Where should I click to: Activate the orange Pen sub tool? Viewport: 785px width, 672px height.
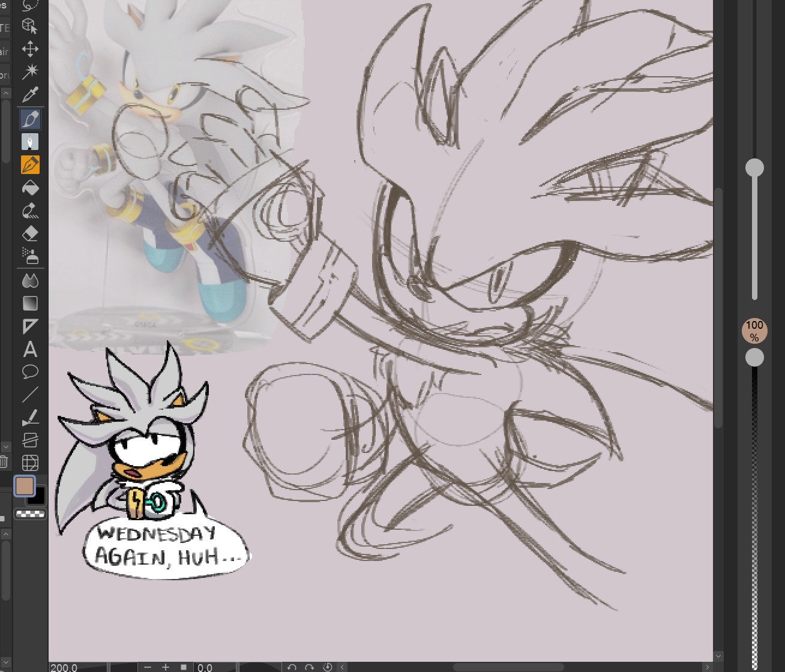[30, 164]
